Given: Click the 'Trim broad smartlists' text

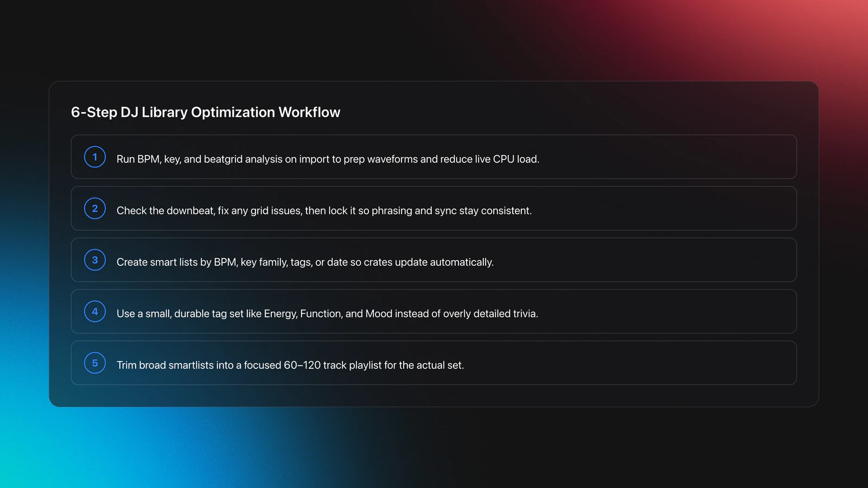Looking at the screenshot, I should point(165,365).
